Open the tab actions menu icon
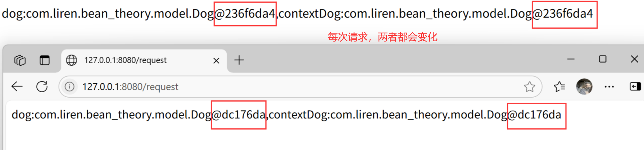The width and height of the screenshot is (644, 150). click(20, 60)
